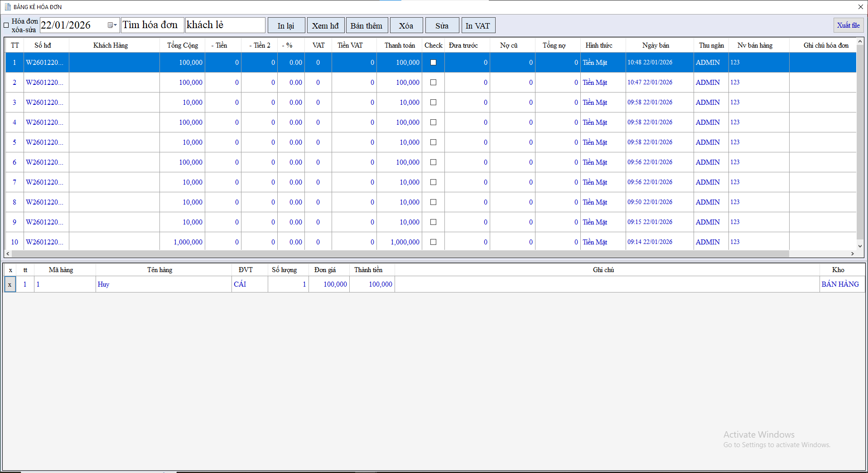Click the 'Bán thêm' button
The width and height of the screenshot is (868, 473).
click(367, 25)
